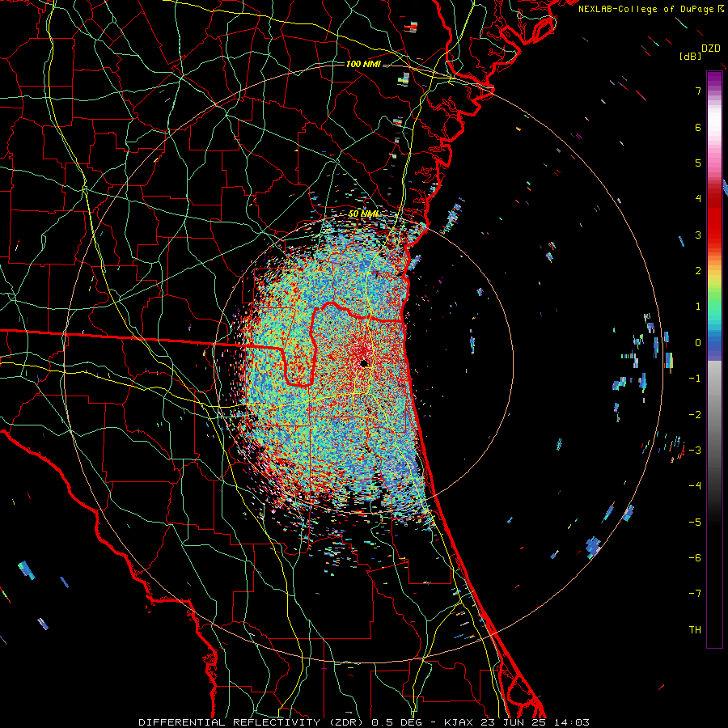The width and height of the screenshot is (728, 728).
Task: Select the -3 value on the scale
Action: (695, 451)
